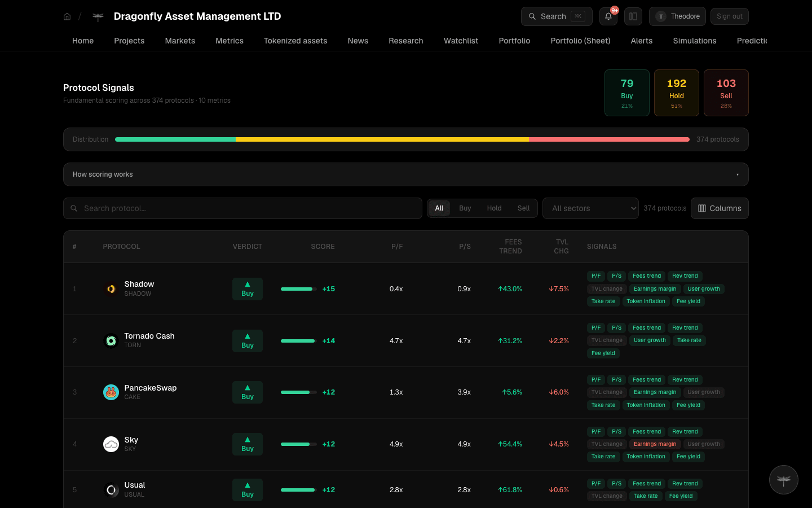
Task: Click the yellow Hold segment of the distribution bar
Action: (x=382, y=139)
